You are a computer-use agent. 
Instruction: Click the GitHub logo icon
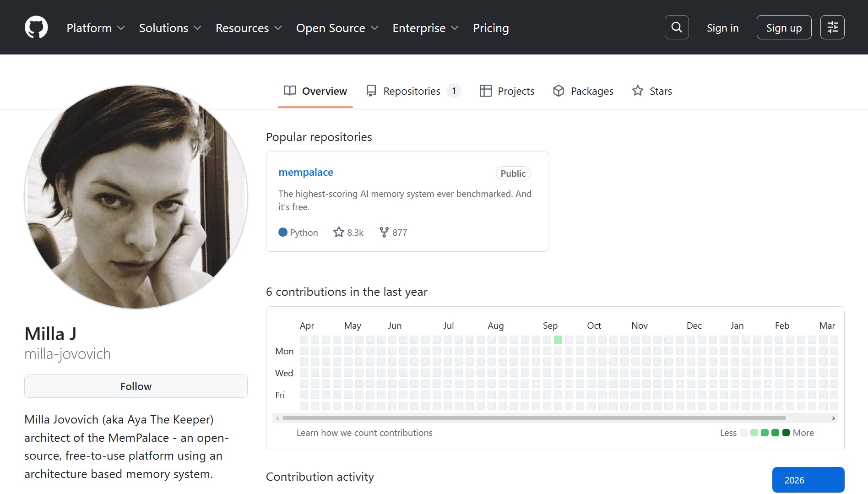click(x=36, y=27)
